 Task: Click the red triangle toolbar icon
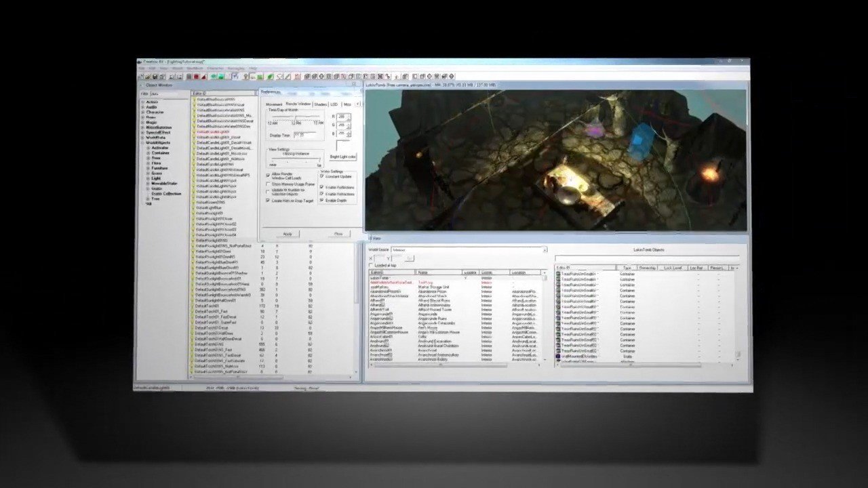point(203,77)
